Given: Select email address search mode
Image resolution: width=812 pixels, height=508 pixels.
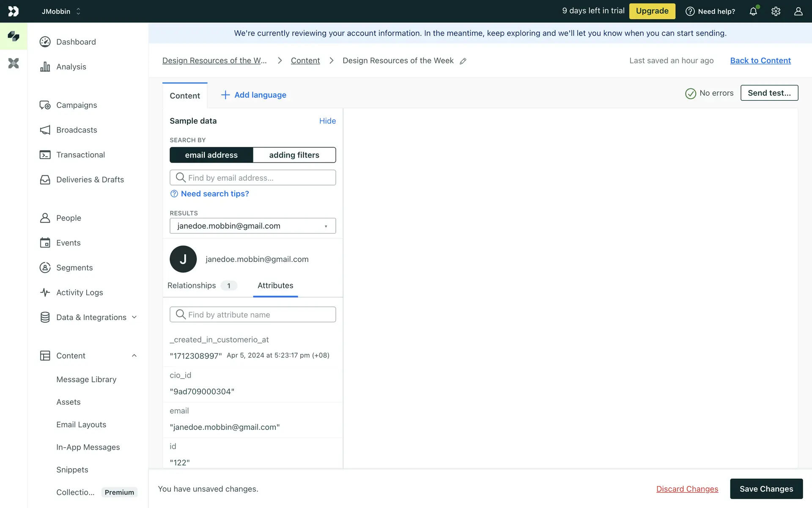Looking at the screenshot, I should (211, 155).
